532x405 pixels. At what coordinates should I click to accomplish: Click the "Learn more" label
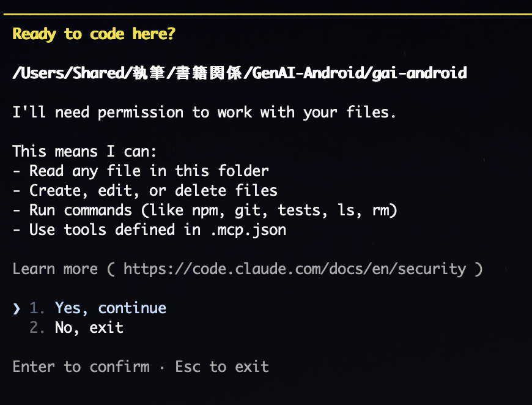click(x=55, y=269)
